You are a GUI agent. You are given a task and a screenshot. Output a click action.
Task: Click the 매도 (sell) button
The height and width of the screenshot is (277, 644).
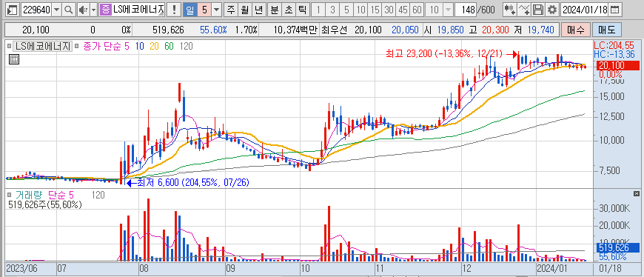pos(607,30)
